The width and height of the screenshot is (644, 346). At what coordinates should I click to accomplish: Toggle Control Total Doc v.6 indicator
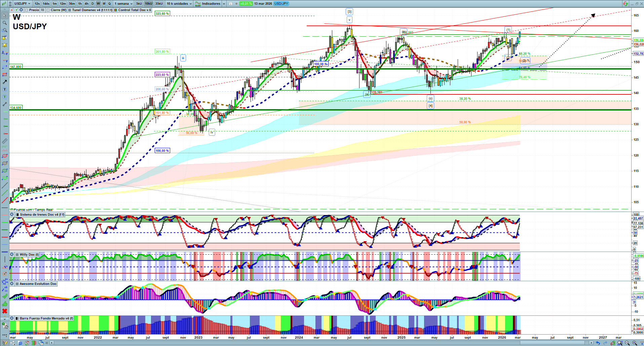(116, 10)
